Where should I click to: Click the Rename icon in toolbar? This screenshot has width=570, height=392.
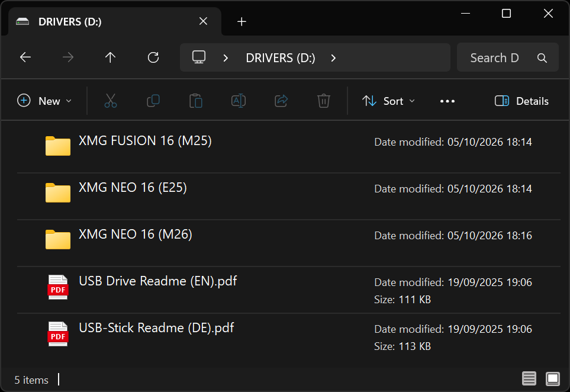pyautogui.click(x=239, y=101)
